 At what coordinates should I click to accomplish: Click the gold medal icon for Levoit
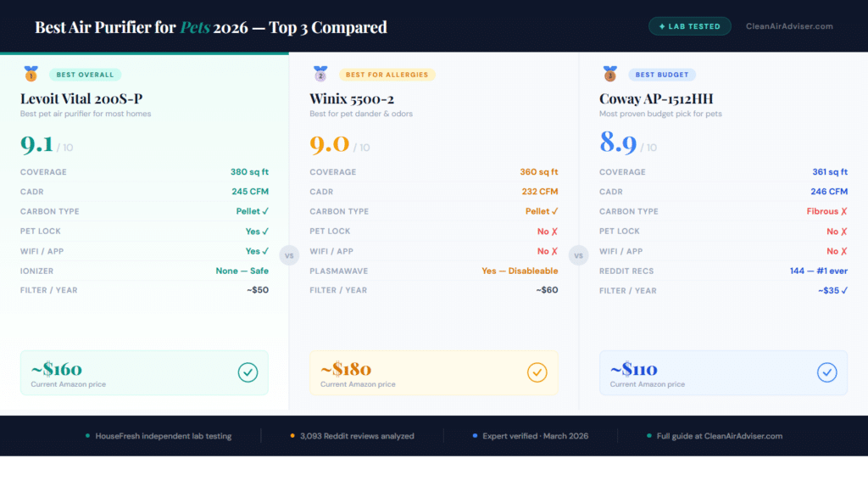coord(31,74)
